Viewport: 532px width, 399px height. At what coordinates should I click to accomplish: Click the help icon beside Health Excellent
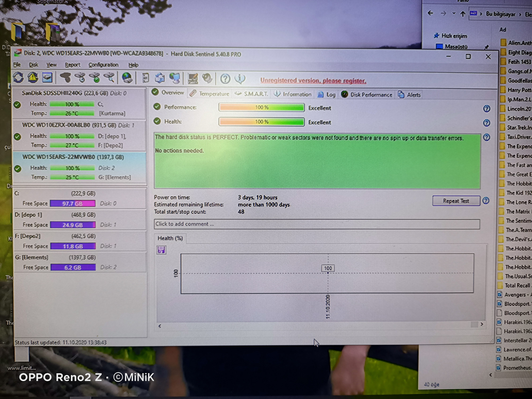coord(487,123)
